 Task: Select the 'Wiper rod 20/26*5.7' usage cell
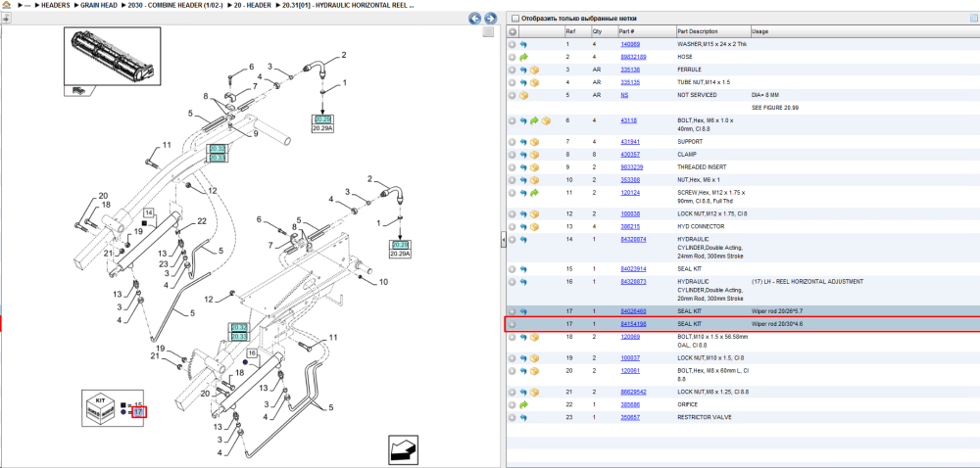[x=777, y=310]
